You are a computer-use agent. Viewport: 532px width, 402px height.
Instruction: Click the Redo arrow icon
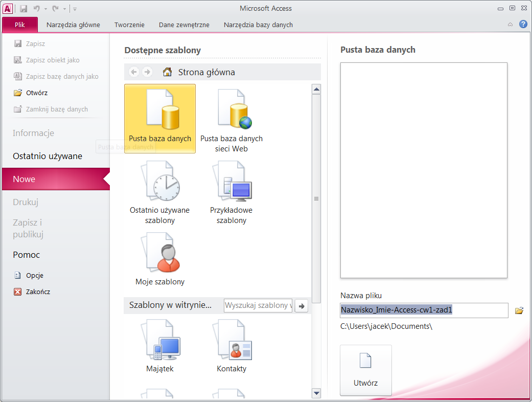[56, 9]
